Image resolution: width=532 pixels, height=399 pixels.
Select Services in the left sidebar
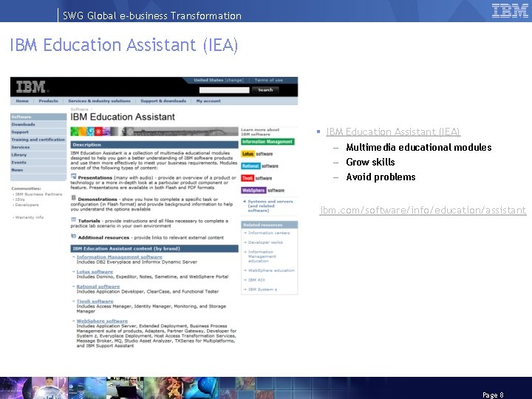(38, 147)
